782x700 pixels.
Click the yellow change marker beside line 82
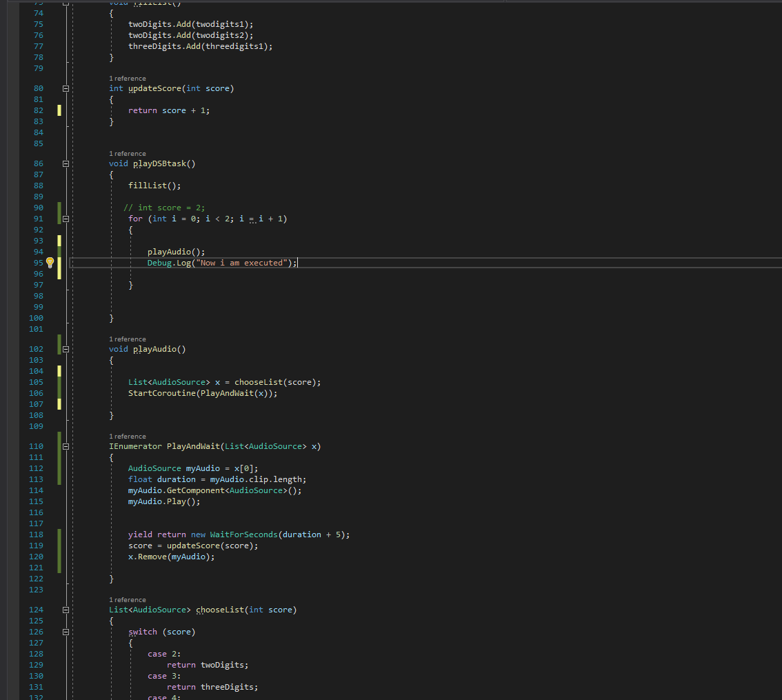pos(59,110)
